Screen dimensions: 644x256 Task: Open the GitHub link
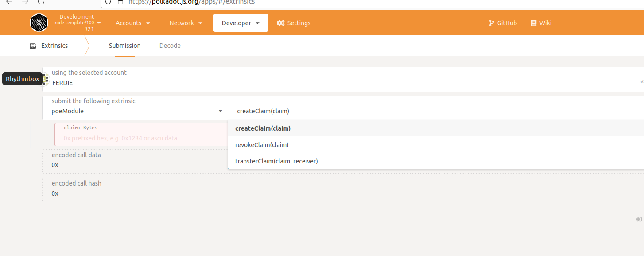tap(503, 23)
